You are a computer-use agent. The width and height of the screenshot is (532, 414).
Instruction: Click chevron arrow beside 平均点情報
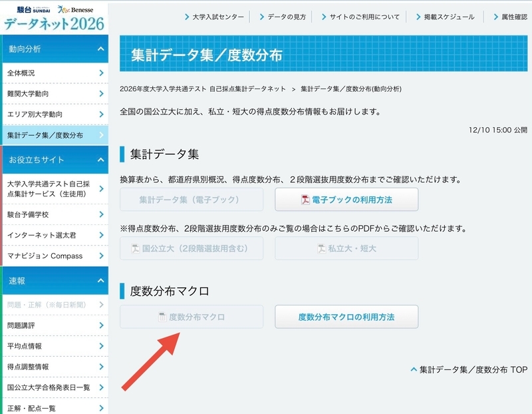coord(101,346)
